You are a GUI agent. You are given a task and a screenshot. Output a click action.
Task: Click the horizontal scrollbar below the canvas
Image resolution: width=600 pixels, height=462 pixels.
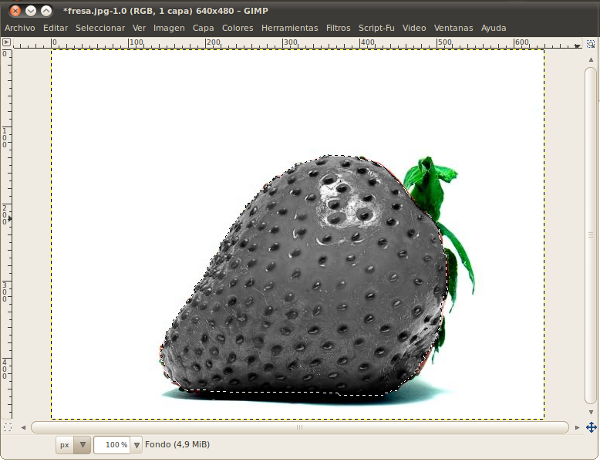pos(300,427)
